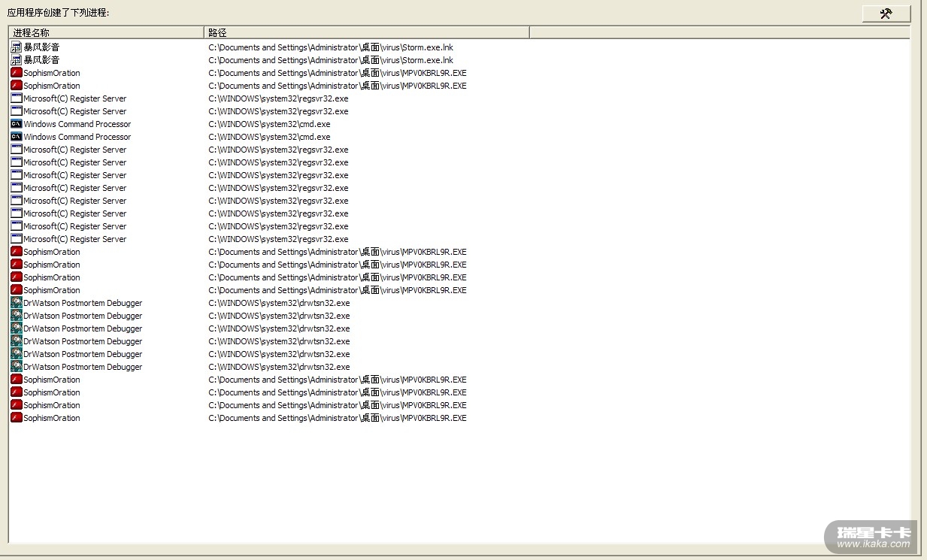Screen dimensions: 927x560
Task: Click the first cmd.exe path cell
Action: tap(269, 124)
